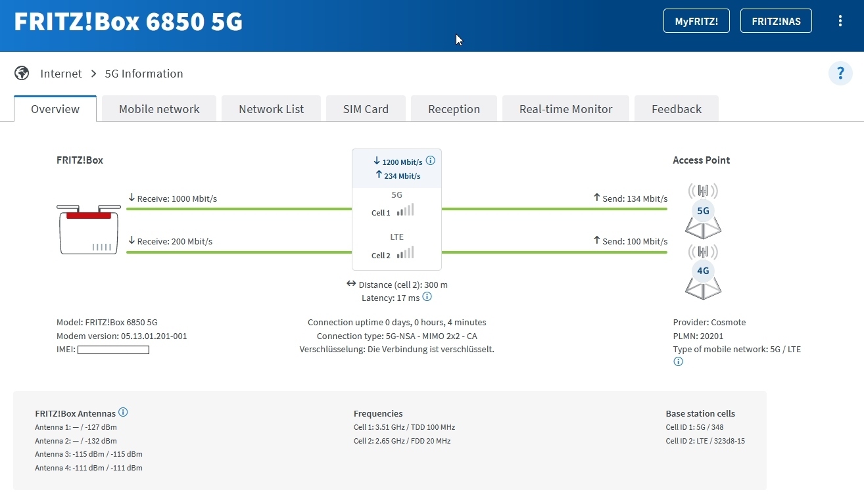Click Cell 1 signal strength bars

pyautogui.click(x=405, y=210)
